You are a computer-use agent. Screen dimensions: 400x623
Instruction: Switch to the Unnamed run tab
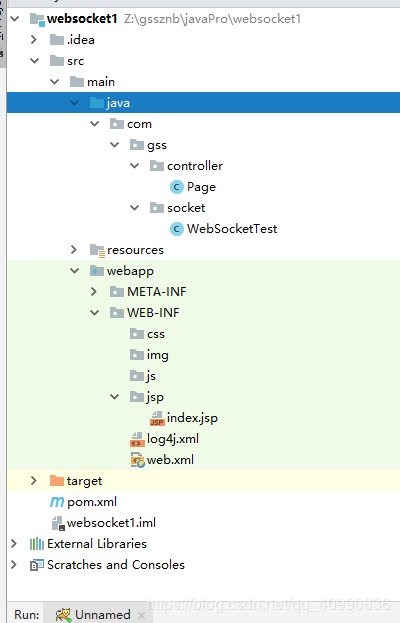[94, 615]
